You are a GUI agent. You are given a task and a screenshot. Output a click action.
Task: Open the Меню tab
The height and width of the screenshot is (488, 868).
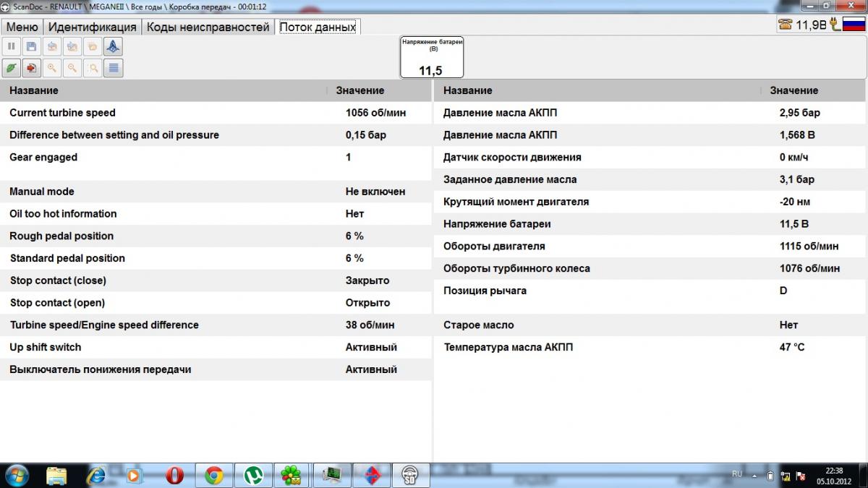tap(22, 27)
